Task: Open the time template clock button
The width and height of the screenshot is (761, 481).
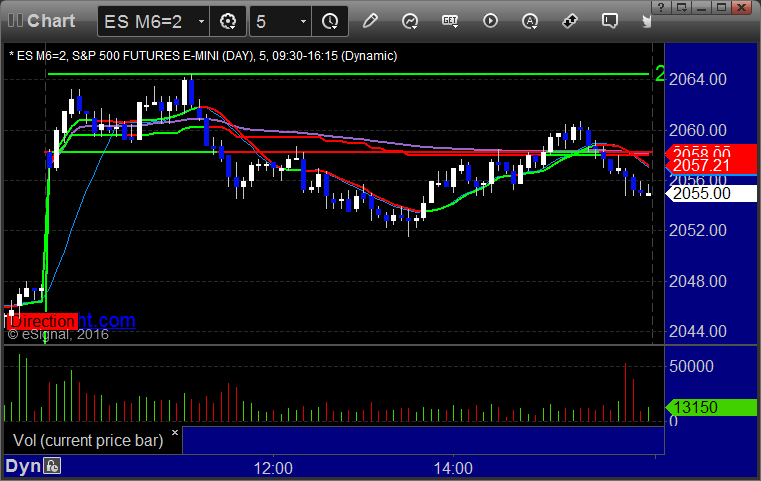Action: 330,21
